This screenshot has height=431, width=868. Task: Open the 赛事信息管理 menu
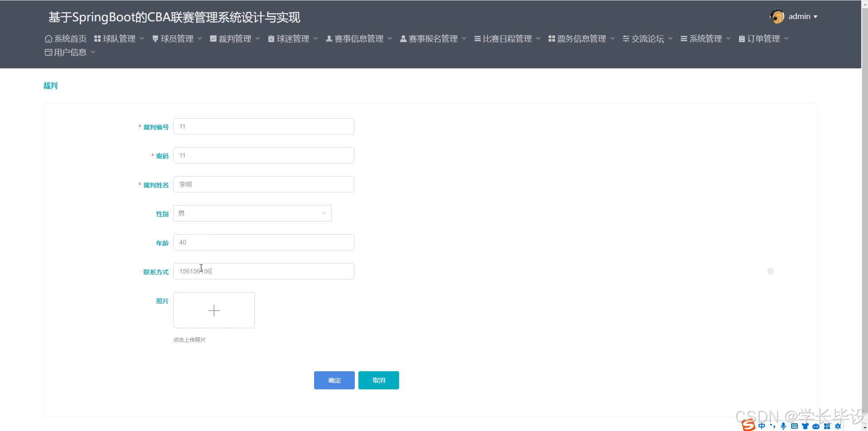coord(359,39)
